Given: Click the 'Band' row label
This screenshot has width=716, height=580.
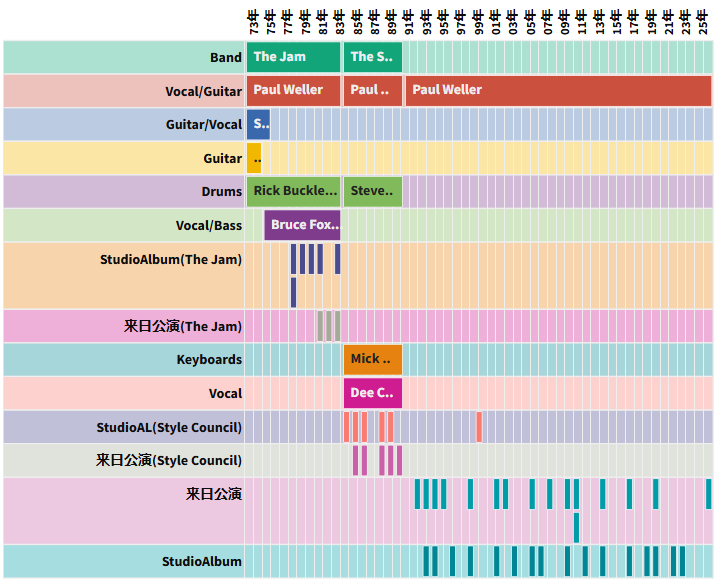Looking at the screenshot, I should [x=225, y=57].
